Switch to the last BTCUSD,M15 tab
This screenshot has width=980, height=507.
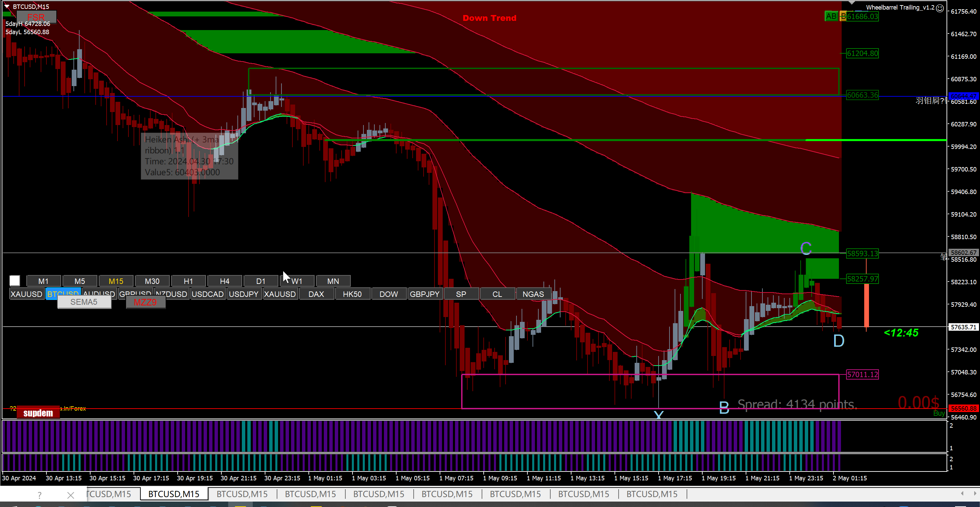click(x=652, y=494)
